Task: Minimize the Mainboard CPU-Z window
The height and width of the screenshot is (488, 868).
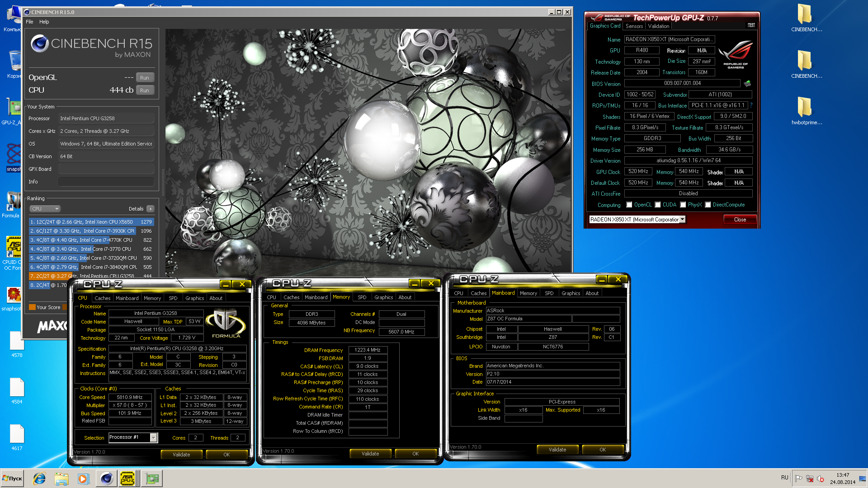Action: pyautogui.click(x=602, y=279)
